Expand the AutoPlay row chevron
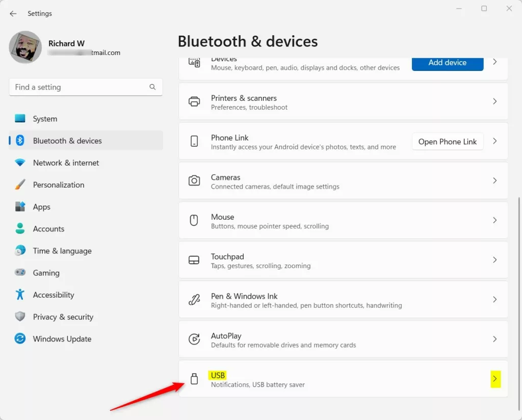This screenshot has height=420, width=522. coord(495,339)
